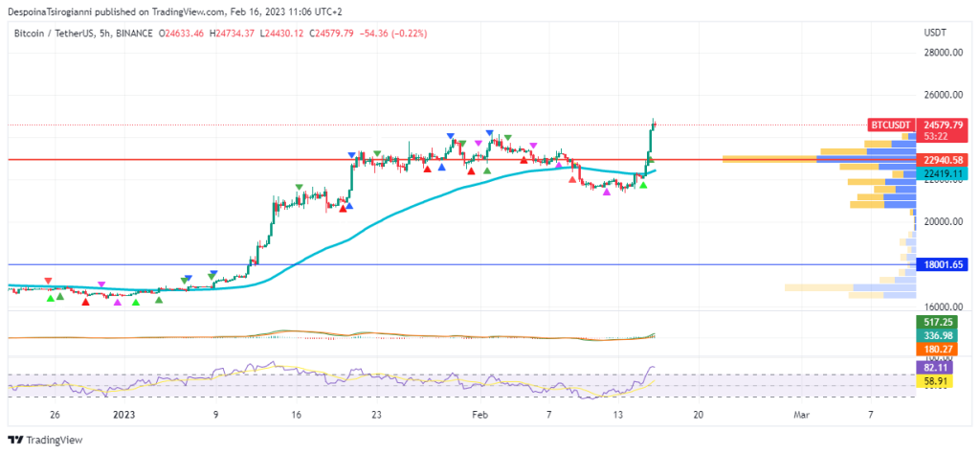Image resolution: width=980 pixels, height=454 pixels.
Task: Click the 16000.00 price axis label
Action: (943, 306)
